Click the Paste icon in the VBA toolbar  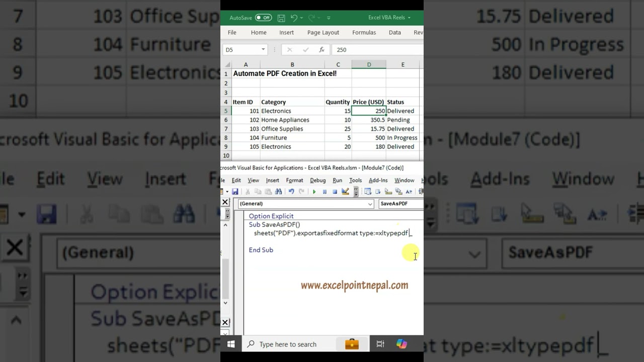tap(268, 192)
